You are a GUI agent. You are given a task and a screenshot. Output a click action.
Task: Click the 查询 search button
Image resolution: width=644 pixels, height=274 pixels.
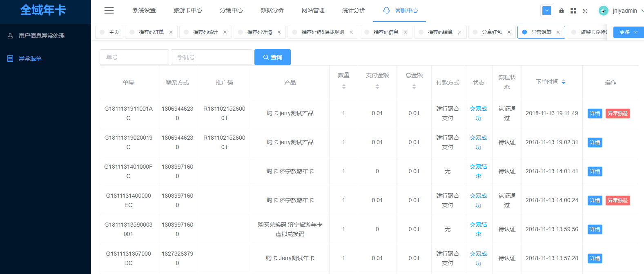click(x=272, y=57)
